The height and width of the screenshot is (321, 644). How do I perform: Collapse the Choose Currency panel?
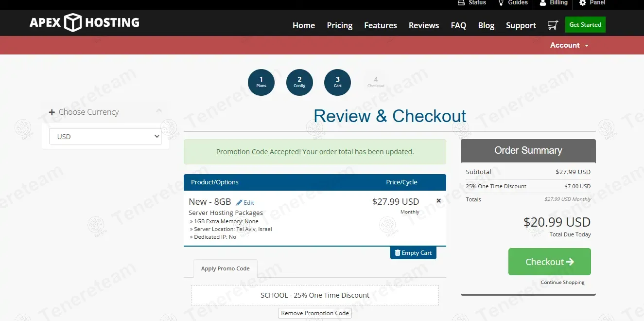pyautogui.click(x=159, y=111)
